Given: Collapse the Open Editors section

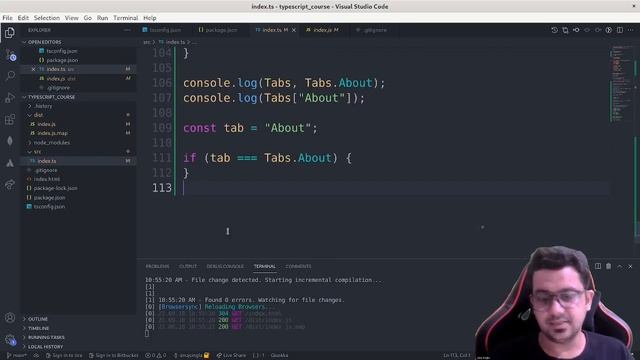Looking at the screenshot, I should tap(78, 42).
